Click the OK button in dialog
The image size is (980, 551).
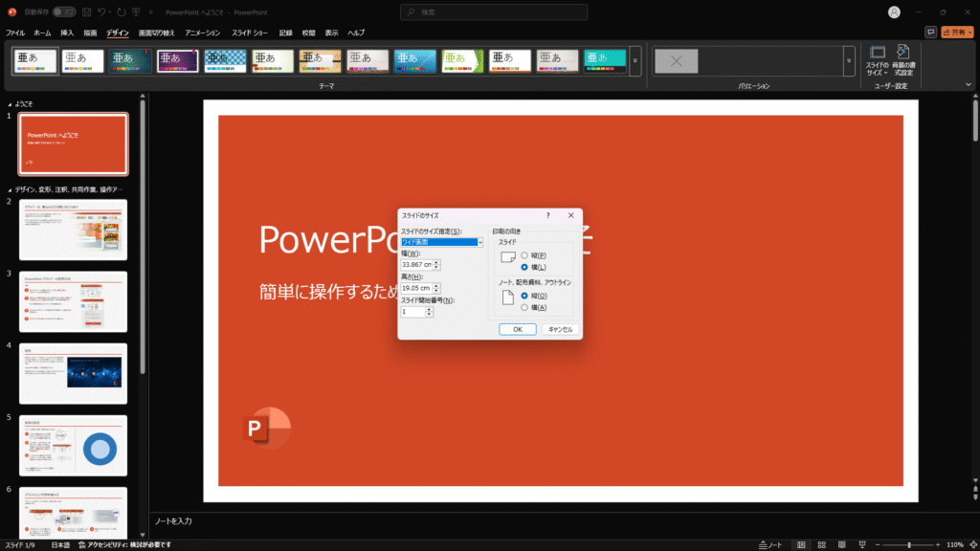pos(517,329)
